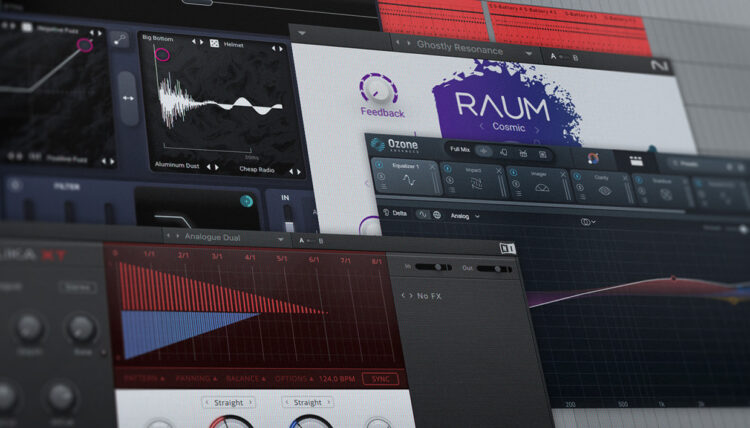Open the Ozone Master Assistant swirl icon
Viewport: 750px width, 428px height.
pyautogui.click(x=593, y=159)
